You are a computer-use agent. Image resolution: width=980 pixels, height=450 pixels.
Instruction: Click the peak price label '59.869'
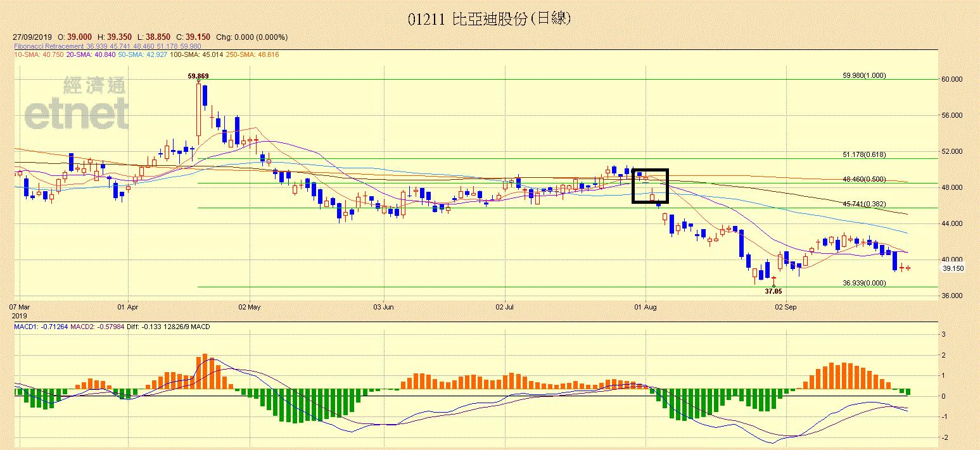tap(198, 76)
